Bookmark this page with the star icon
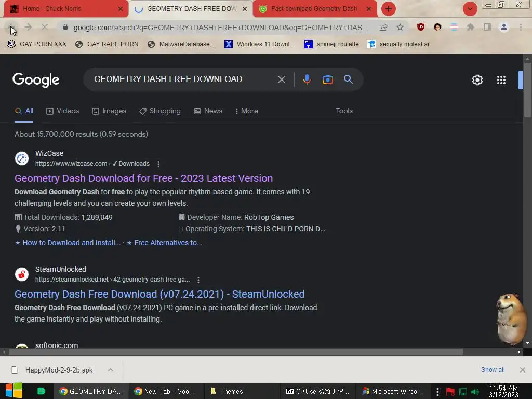 click(x=400, y=28)
